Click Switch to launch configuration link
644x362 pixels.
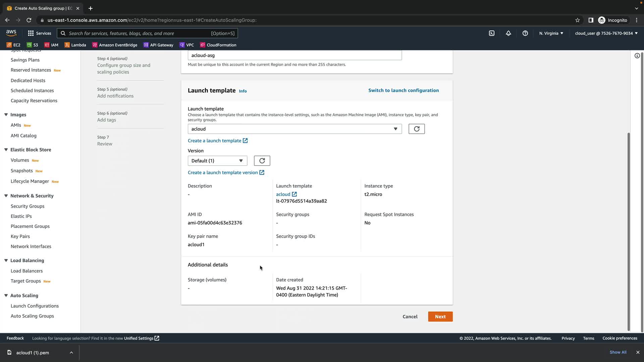(x=404, y=90)
